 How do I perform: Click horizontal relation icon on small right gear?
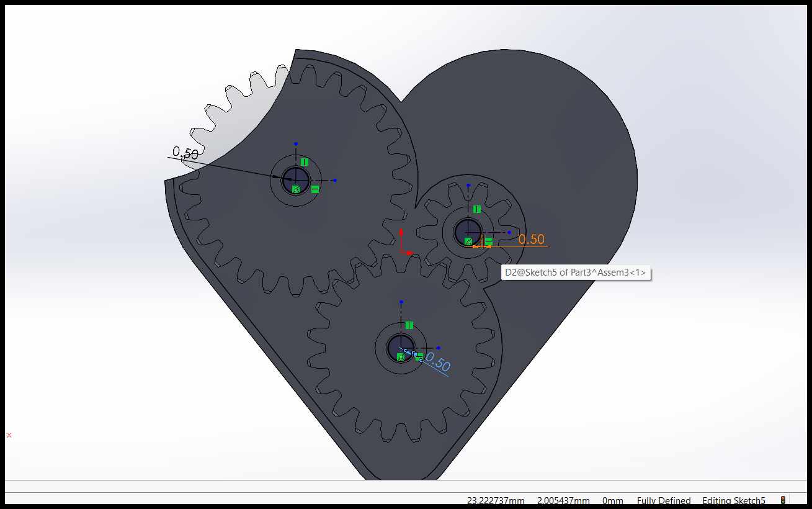coord(489,241)
